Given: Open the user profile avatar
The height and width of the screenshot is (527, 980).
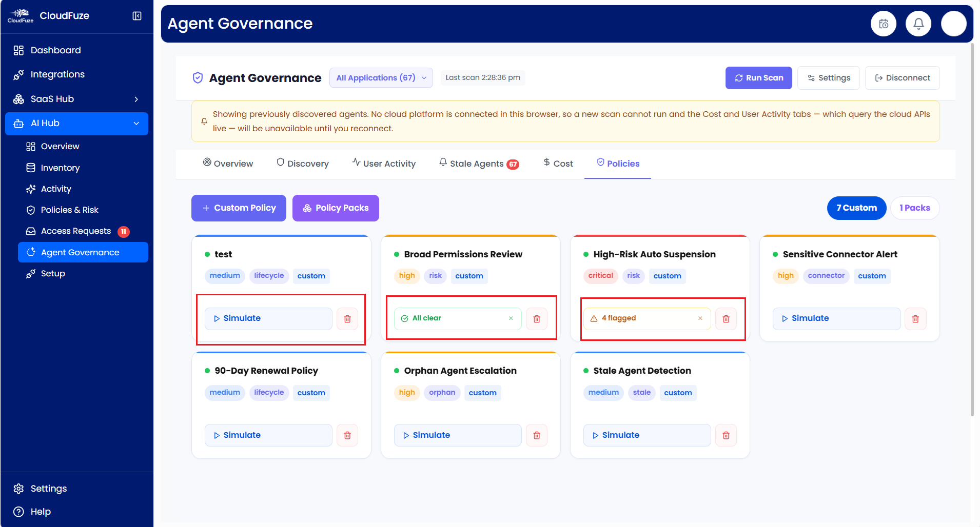Looking at the screenshot, I should click(954, 24).
